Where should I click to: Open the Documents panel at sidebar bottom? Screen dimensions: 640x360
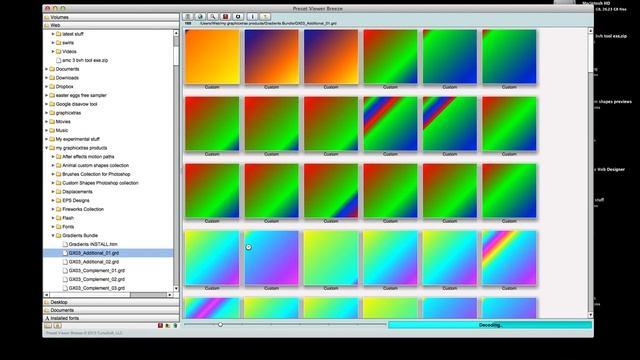tap(111, 310)
